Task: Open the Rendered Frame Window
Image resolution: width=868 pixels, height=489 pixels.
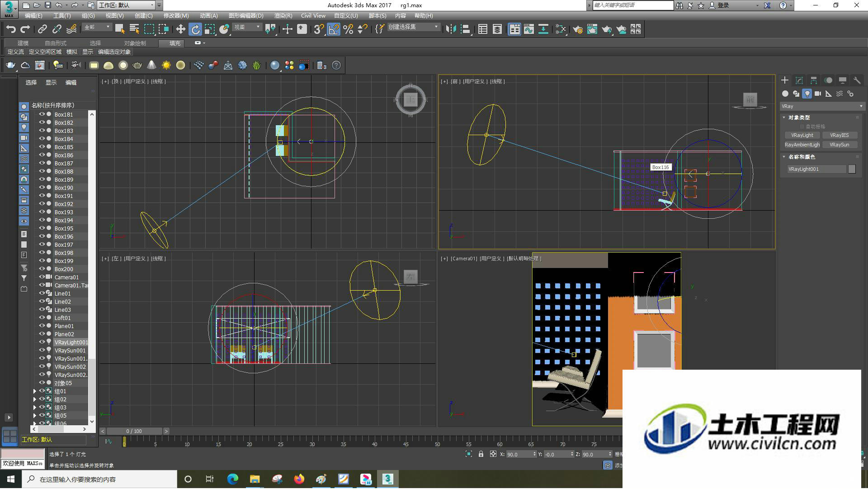Action: pyautogui.click(x=592, y=29)
